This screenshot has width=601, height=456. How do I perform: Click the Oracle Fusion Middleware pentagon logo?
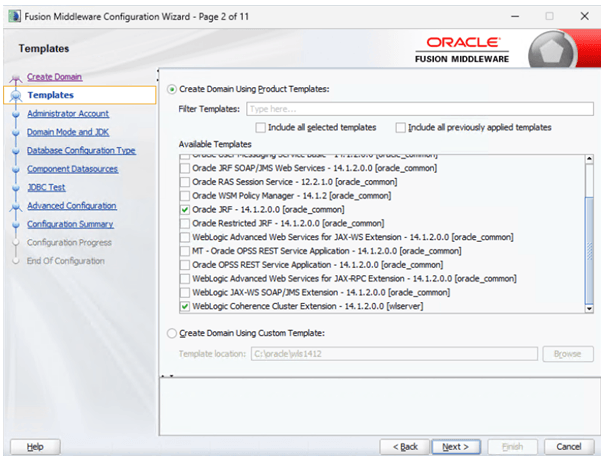pyautogui.click(x=552, y=51)
